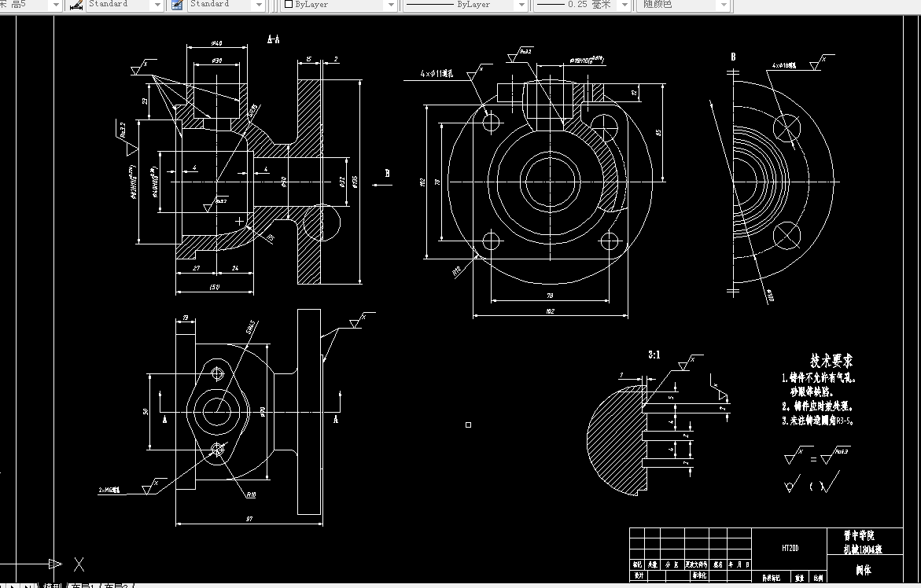Select the 97 length dimension
This screenshot has width=921, height=588.
(249, 520)
